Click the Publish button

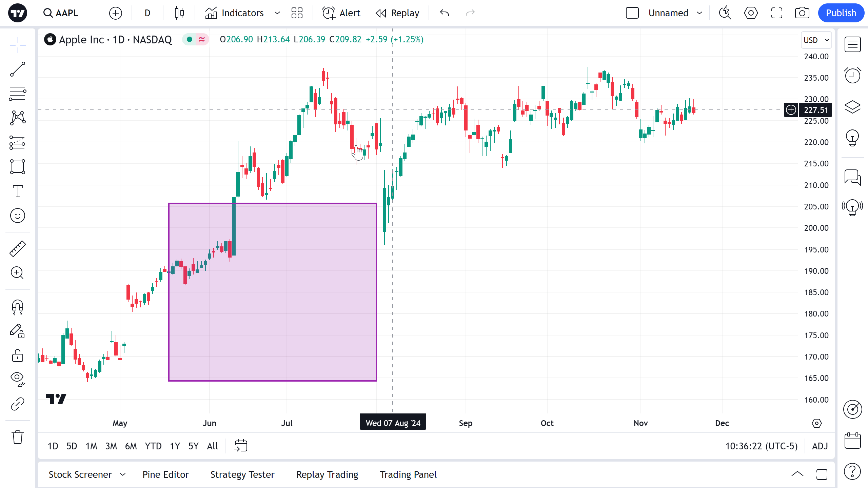[841, 13]
